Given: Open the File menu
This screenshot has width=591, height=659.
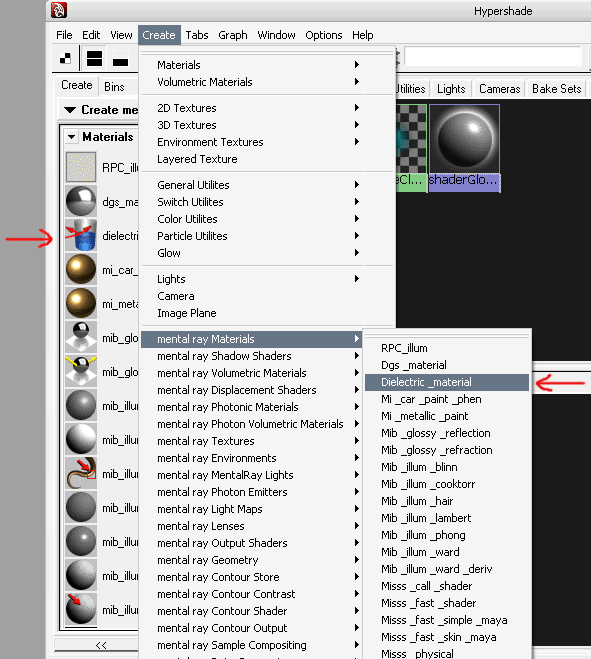Looking at the screenshot, I should (x=64, y=35).
